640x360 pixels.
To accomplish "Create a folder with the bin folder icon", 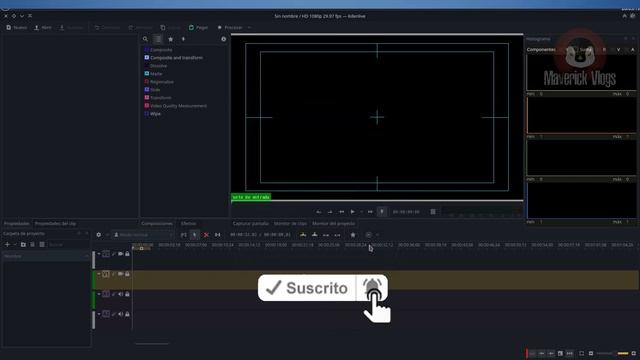I will [23, 244].
